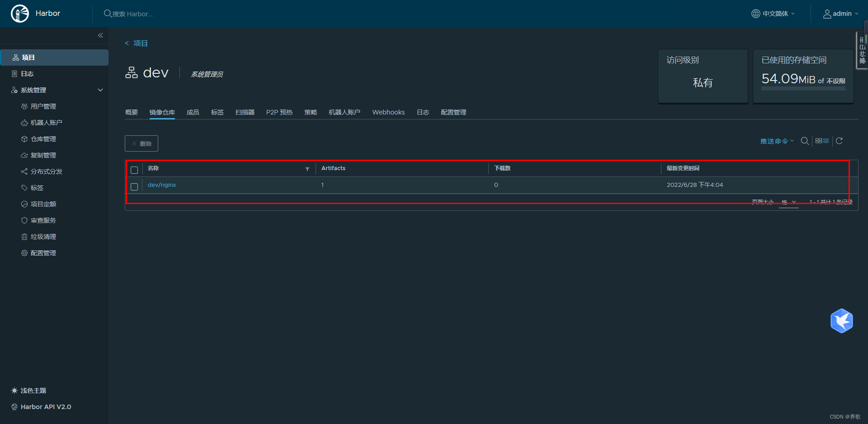868x424 pixels.
Task: Click the 删除 delete button
Action: (142, 143)
